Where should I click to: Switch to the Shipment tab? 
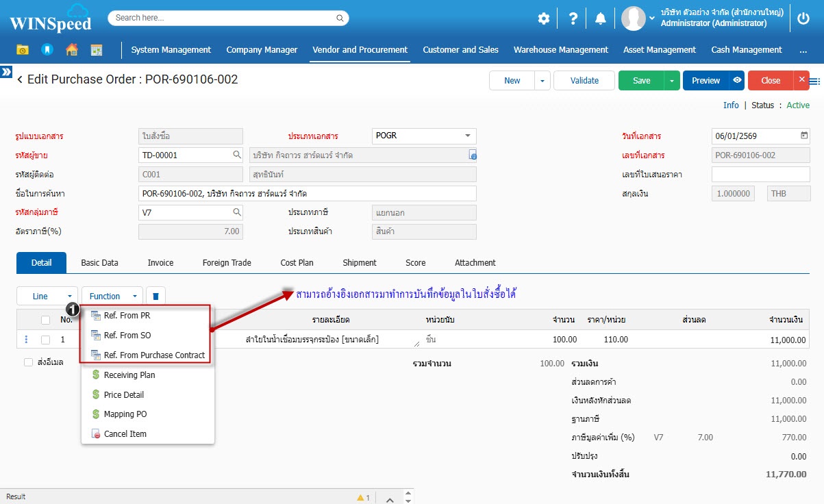(360, 263)
